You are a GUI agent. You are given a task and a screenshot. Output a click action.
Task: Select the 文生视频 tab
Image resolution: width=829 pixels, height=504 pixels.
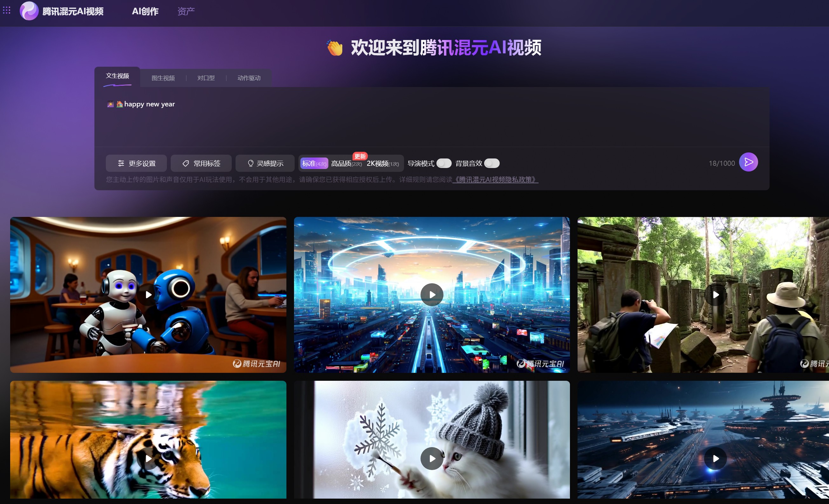117,76
